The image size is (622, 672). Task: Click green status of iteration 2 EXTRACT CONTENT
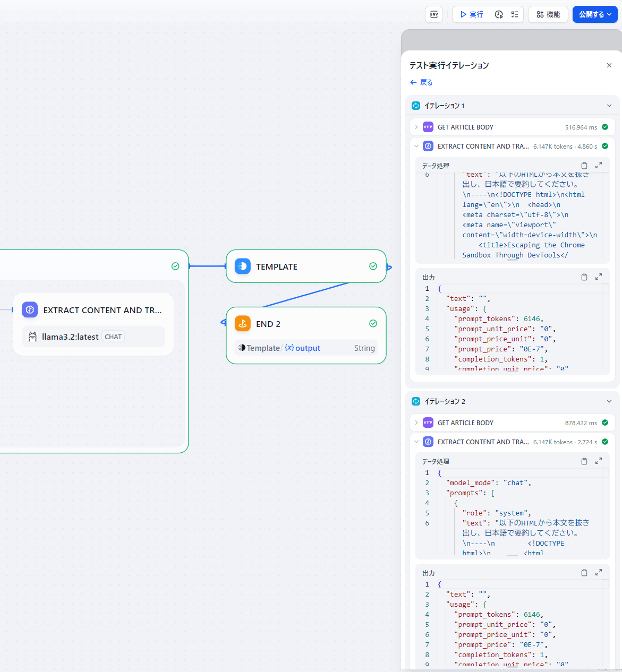[x=605, y=442]
